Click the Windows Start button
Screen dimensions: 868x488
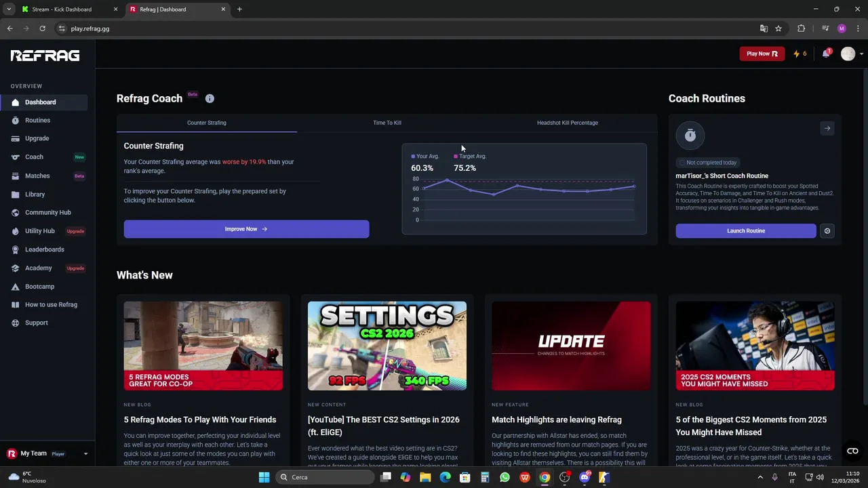point(264,477)
